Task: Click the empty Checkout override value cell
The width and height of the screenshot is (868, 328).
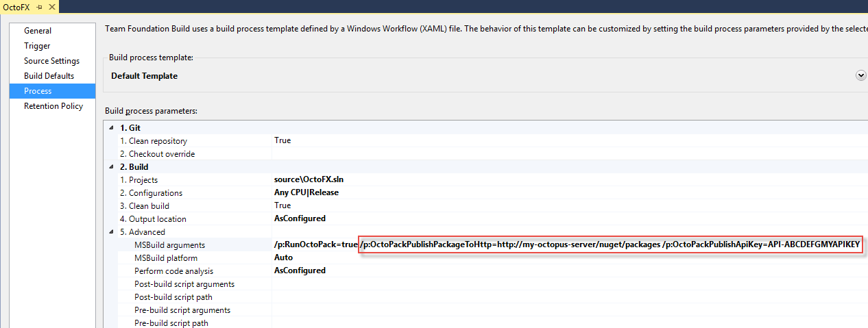Action: (569, 154)
